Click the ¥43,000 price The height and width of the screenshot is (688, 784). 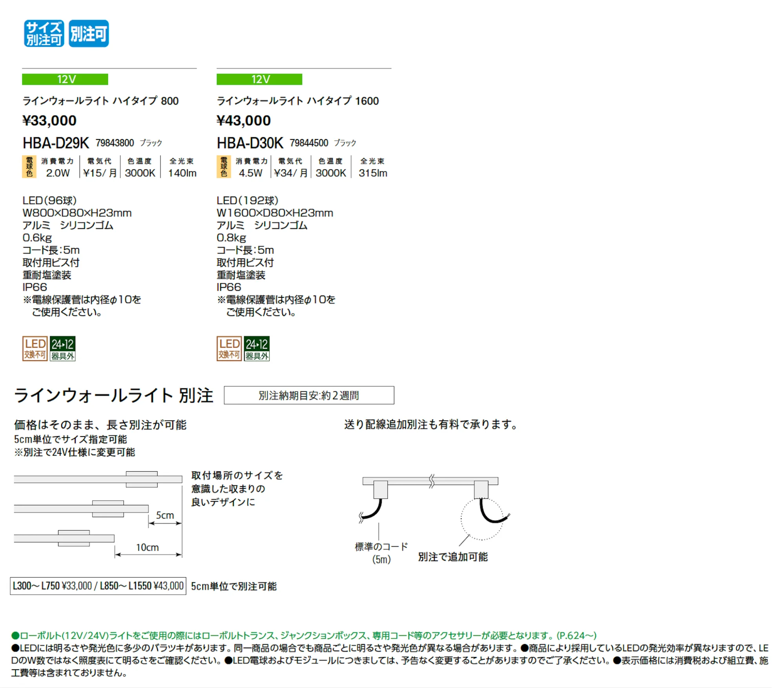click(243, 121)
